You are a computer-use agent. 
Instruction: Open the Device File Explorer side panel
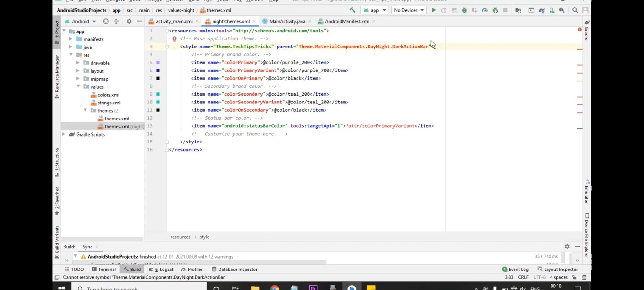pyautogui.click(x=587, y=236)
